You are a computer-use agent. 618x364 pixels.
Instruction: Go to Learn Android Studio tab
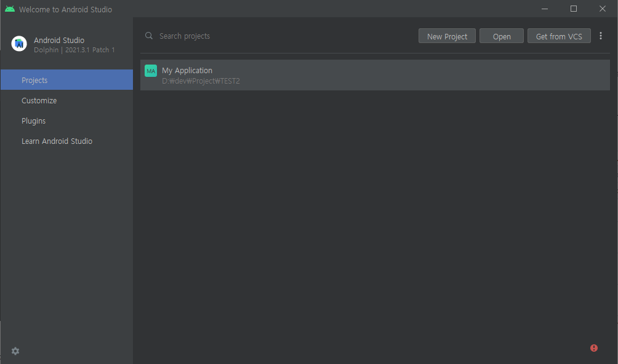66,141
